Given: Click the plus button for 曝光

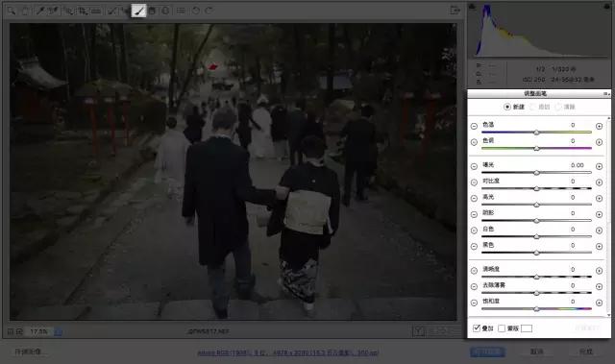Looking at the screenshot, I should click(x=599, y=166).
